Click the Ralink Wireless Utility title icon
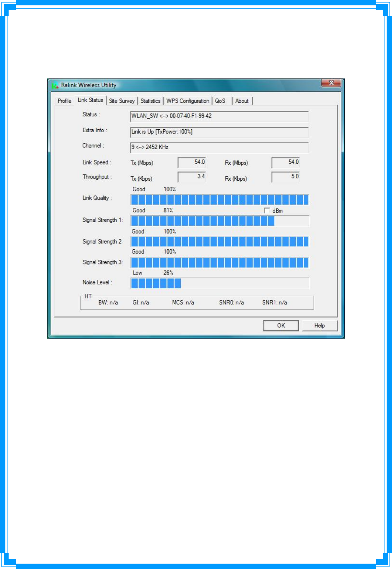 55,85
